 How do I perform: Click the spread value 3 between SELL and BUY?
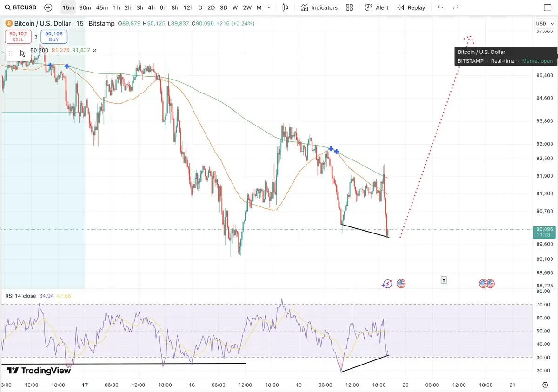36,37
